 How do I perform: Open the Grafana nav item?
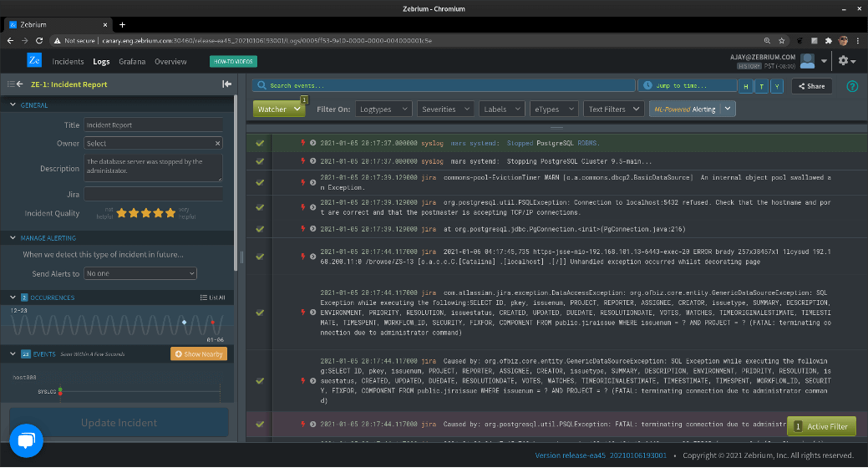tap(132, 62)
